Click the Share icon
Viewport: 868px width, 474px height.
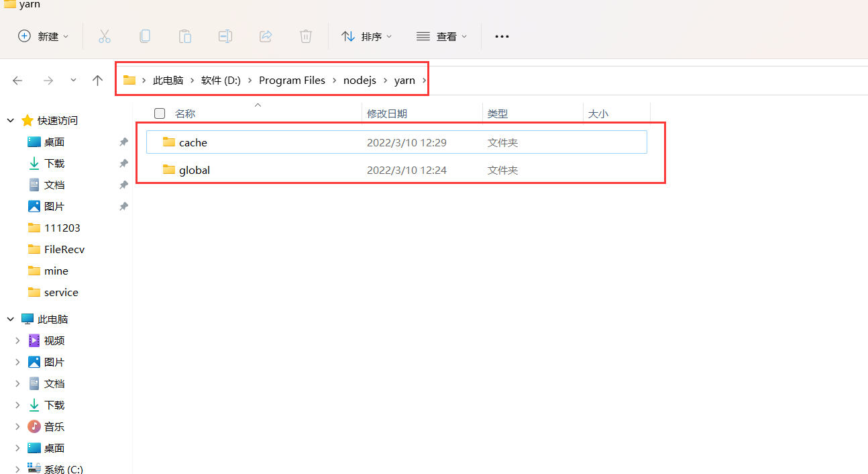click(x=266, y=36)
